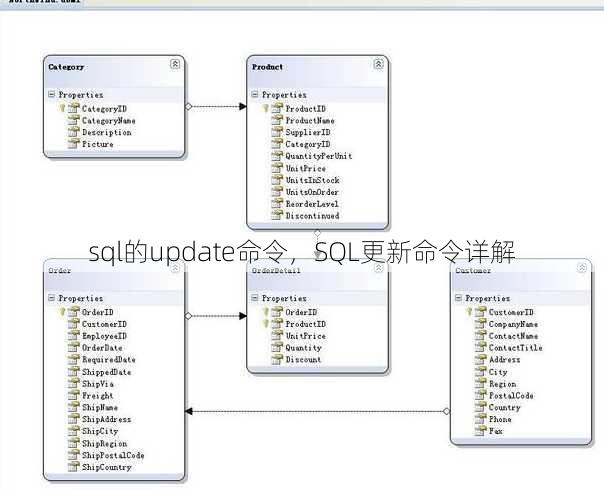
Task: Click the Fax property icon
Action: [x=480, y=431]
